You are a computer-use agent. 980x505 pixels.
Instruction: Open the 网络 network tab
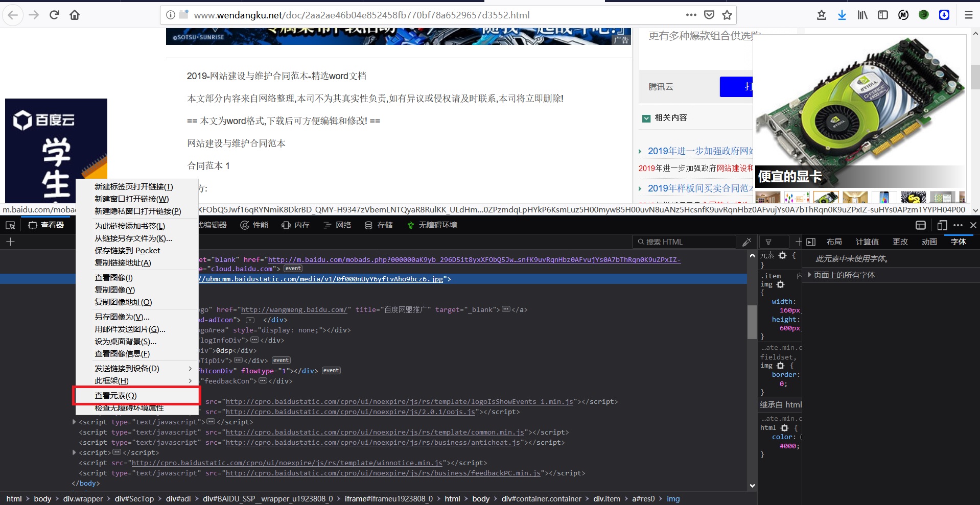coord(337,225)
